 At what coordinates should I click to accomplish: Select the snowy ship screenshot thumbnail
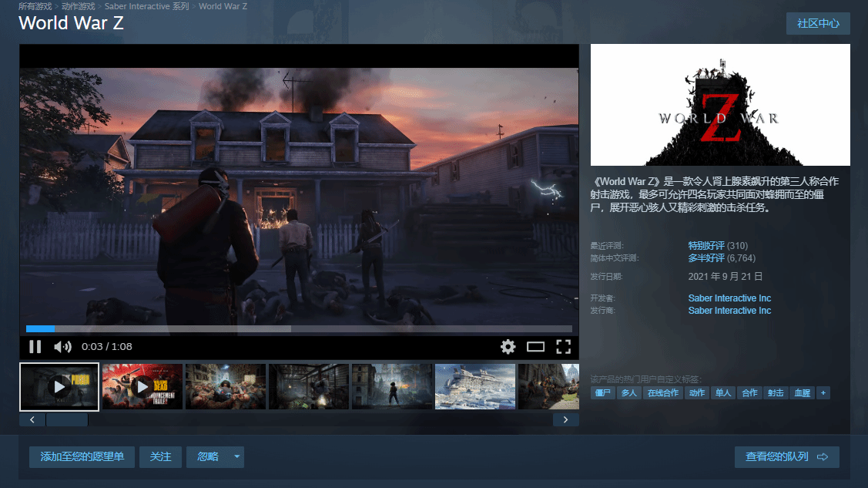point(475,386)
